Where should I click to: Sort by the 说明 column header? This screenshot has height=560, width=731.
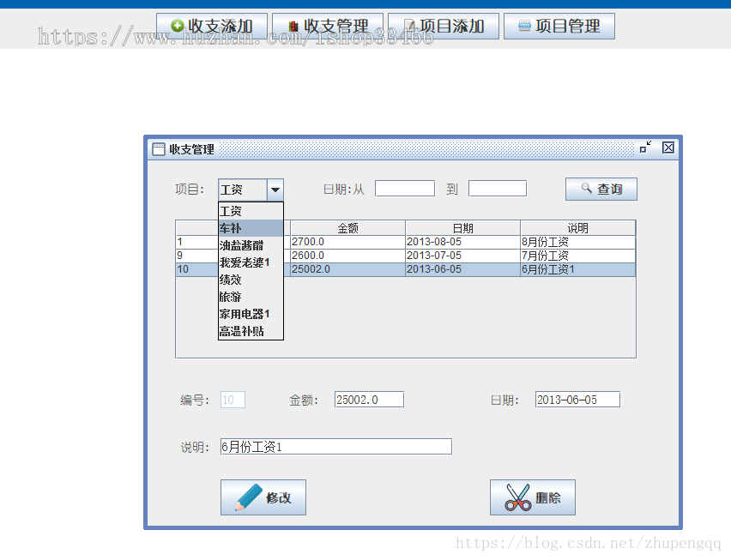578,228
